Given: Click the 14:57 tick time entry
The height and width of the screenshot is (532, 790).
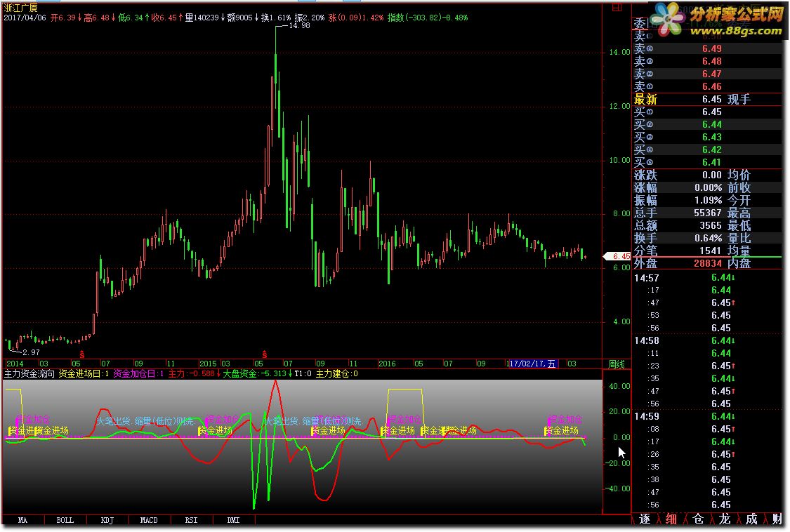Looking at the screenshot, I should click(647, 278).
